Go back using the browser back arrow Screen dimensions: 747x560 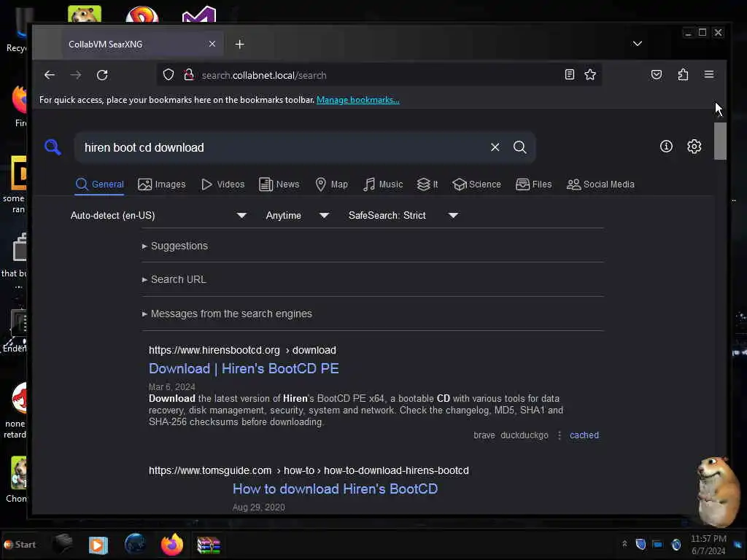point(50,75)
